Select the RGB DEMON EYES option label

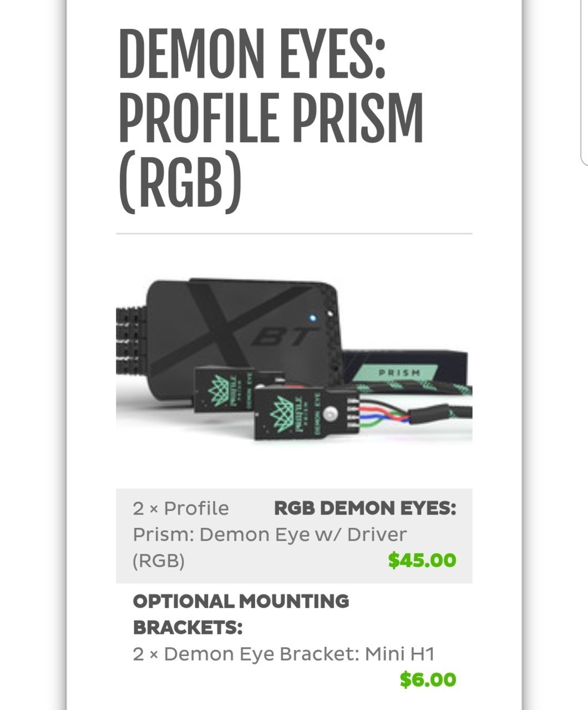[365, 508]
